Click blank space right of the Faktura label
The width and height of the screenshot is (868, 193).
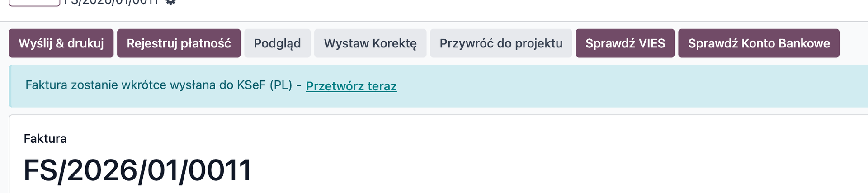316,138
